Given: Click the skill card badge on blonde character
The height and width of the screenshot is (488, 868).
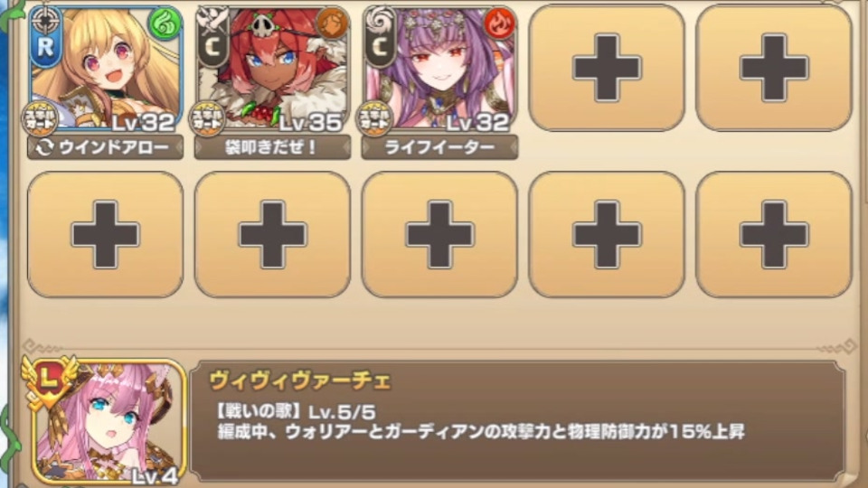Looking at the screenshot, I should 40,118.
